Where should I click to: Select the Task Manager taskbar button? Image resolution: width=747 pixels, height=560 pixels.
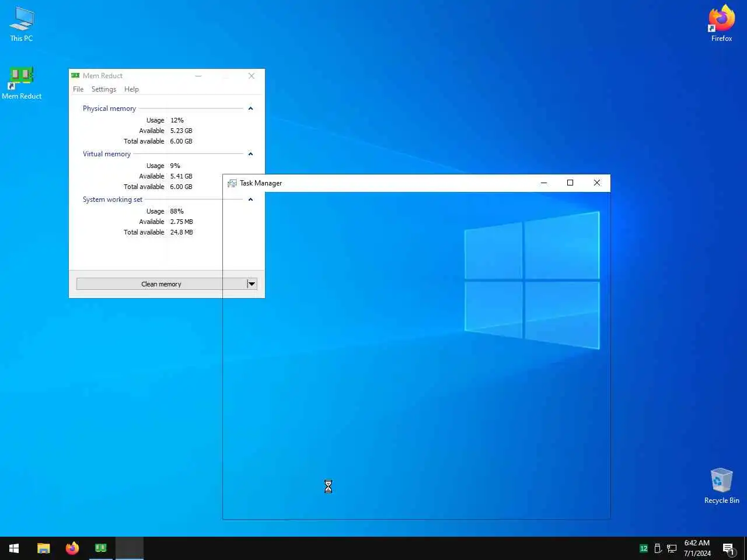(130, 548)
